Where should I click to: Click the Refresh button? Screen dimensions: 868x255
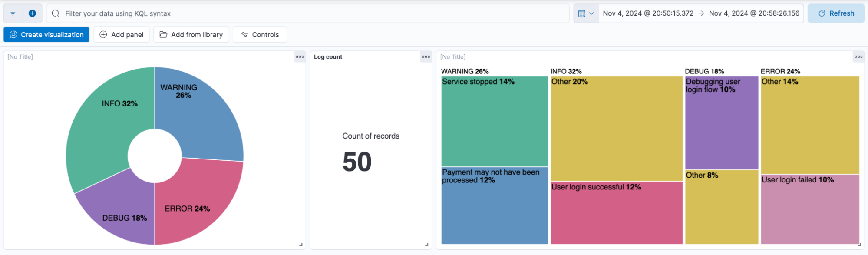(836, 13)
